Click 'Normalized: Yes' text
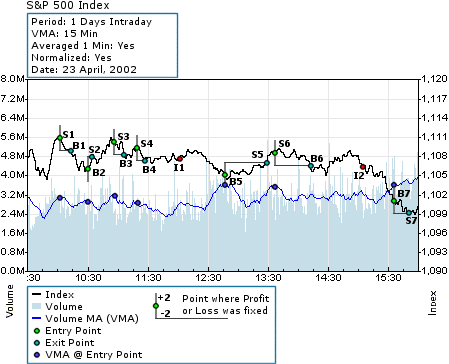Image resolution: width=449 pixels, height=364 pixels. pyautogui.click(x=71, y=58)
